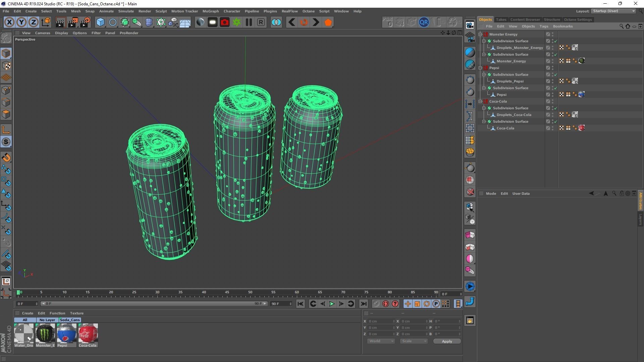The image size is (644, 362).
Task: Toggle visibility dots for Monster Energy
Action: [553, 34]
